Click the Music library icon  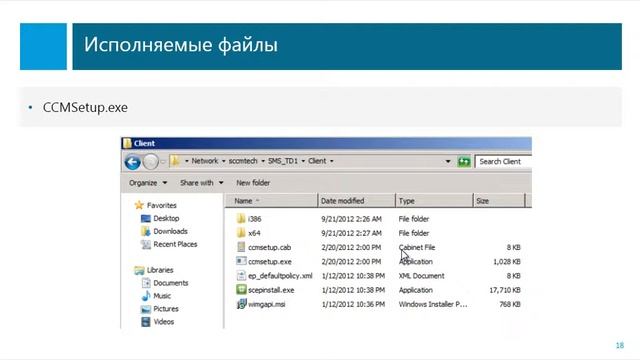(146, 296)
